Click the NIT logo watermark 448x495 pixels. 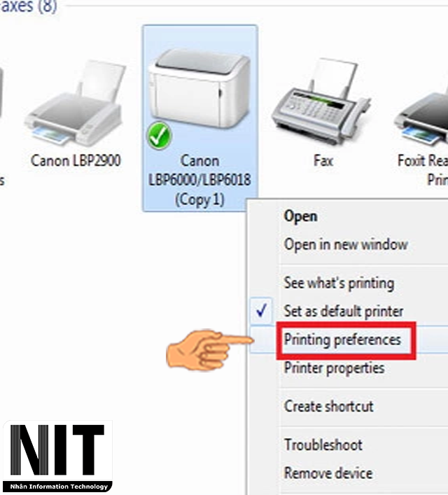tap(57, 456)
